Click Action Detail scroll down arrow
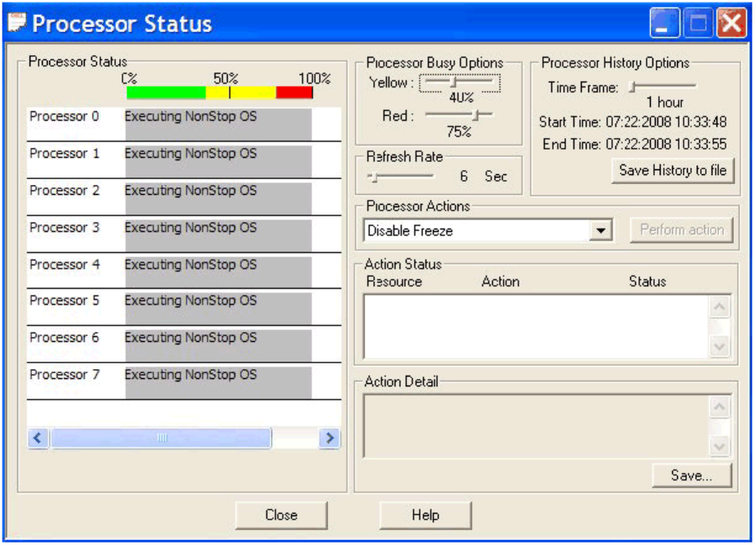The image size is (756, 545). (719, 447)
